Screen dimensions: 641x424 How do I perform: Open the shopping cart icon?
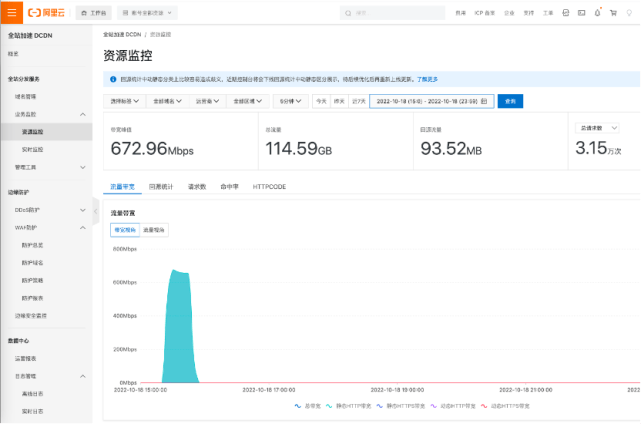pyautogui.click(x=612, y=13)
